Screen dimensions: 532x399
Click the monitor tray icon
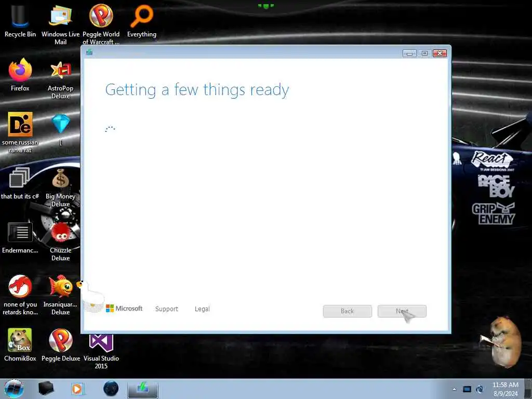click(467, 389)
